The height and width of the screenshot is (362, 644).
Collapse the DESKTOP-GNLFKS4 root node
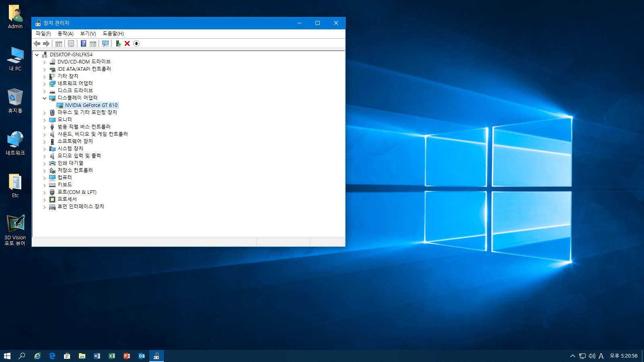point(37,55)
